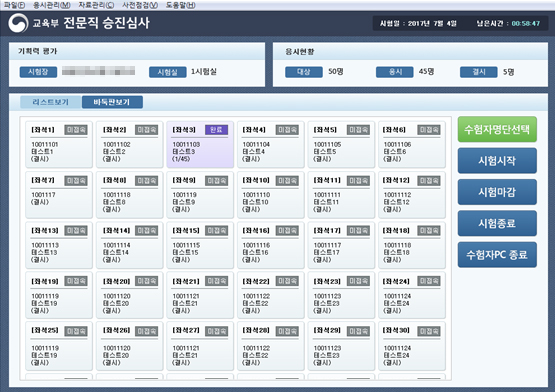The height and width of the screenshot is (392, 555).
Task: Click the 수험자PC 종료 button
Action: coord(497,255)
